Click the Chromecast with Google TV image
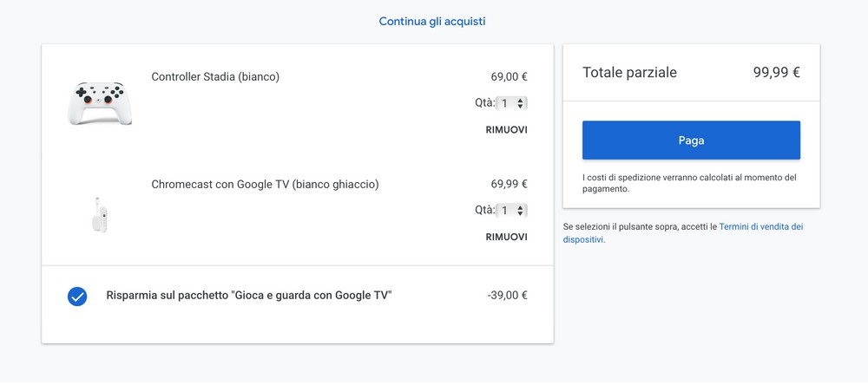Viewport: 868px width, 385px height. pyautogui.click(x=100, y=215)
